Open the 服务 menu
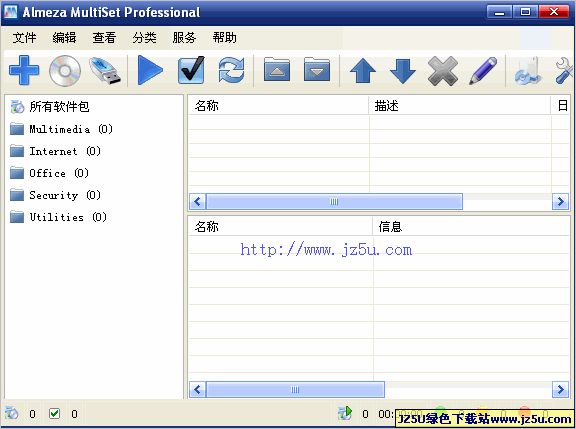The height and width of the screenshot is (429, 576). (x=184, y=37)
